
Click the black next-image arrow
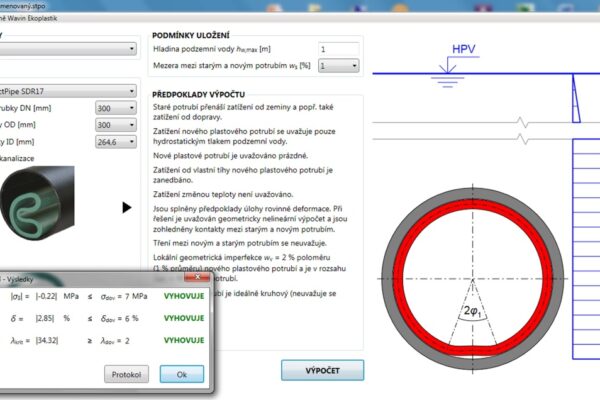tap(127, 207)
